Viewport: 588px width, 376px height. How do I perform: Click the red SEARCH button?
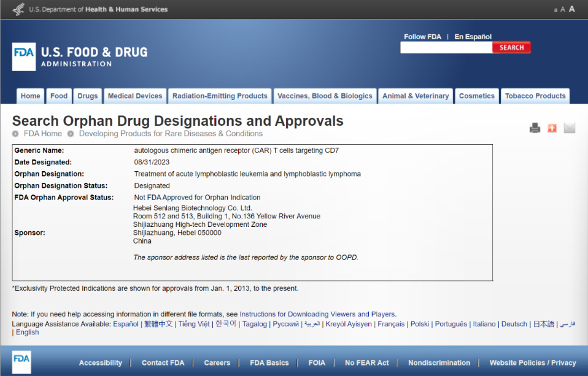click(511, 47)
